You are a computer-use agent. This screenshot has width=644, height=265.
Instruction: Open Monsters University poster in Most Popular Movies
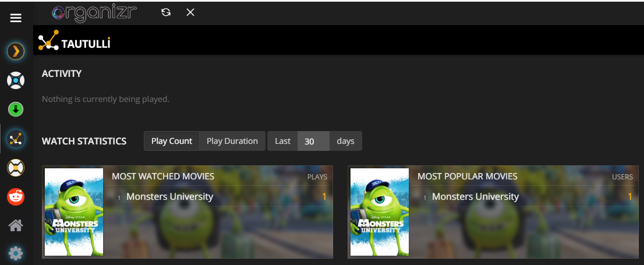pos(380,212)
